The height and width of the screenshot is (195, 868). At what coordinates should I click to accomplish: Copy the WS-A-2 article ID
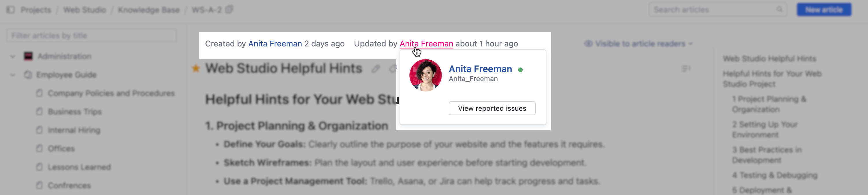coord(229,10)
